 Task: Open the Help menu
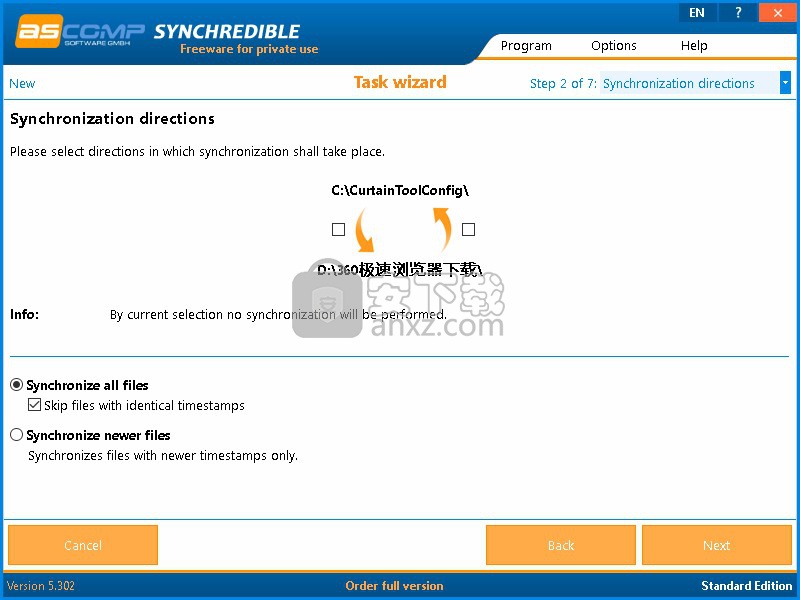tap(694, 45)
